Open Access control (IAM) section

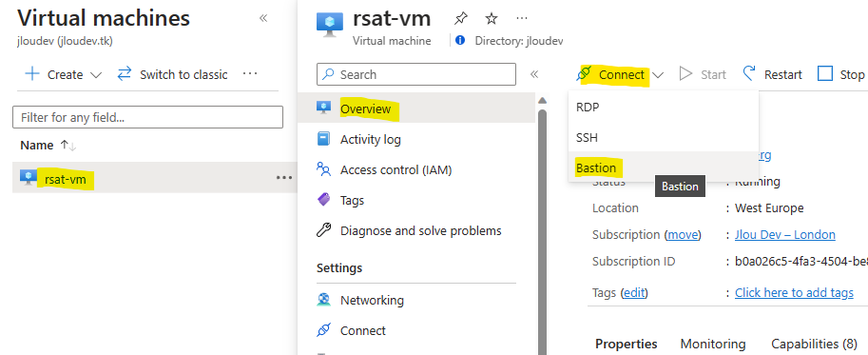395,170
